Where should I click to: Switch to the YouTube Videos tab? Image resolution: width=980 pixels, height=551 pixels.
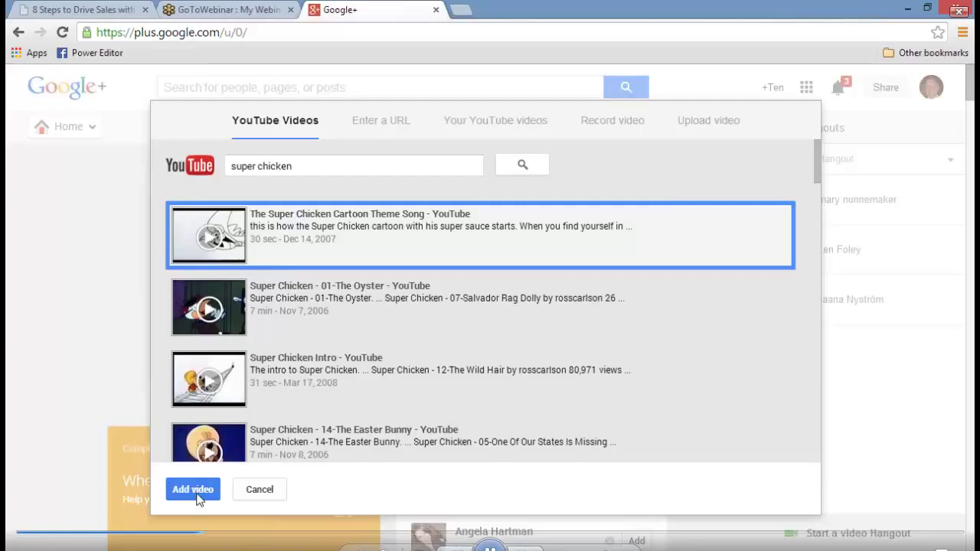275,120
